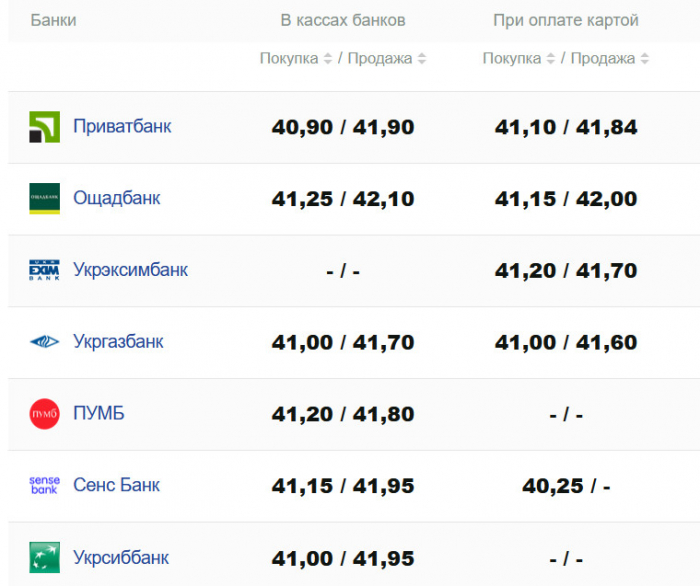Click the Приватбанк logo icon

pyautogui.click(x=44, y=127)
